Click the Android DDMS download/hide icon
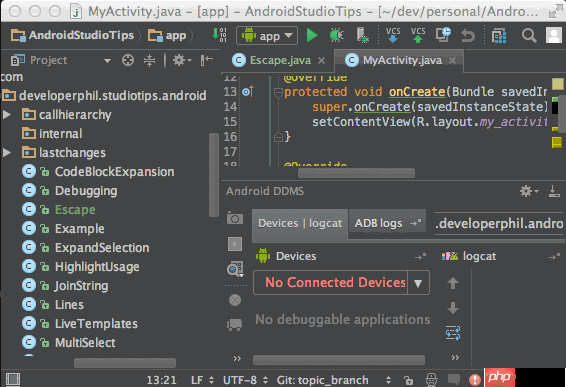 [x=554, y=191]
